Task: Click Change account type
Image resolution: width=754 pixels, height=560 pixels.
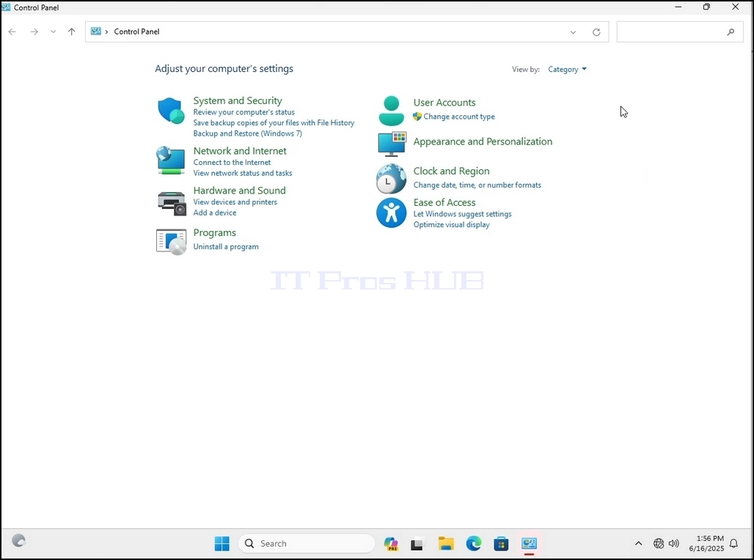Action: pos(458,117)
